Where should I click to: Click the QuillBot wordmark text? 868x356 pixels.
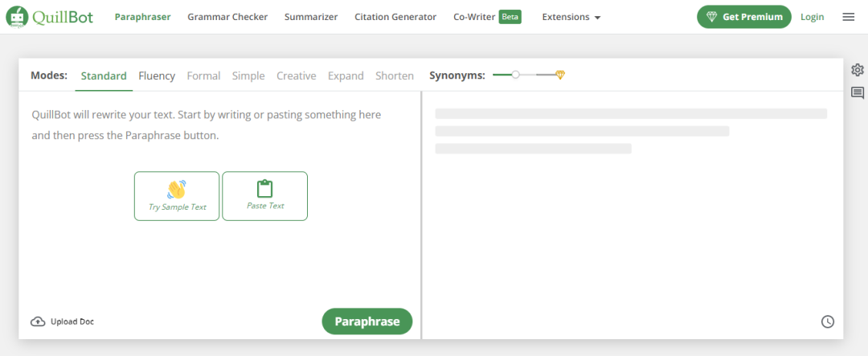[x=63, y=17]
